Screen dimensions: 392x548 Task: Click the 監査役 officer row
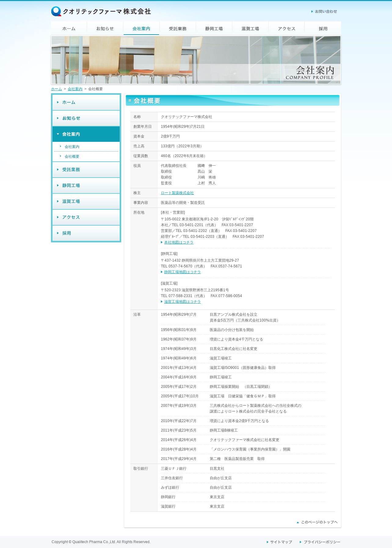(x=188, y=183)
